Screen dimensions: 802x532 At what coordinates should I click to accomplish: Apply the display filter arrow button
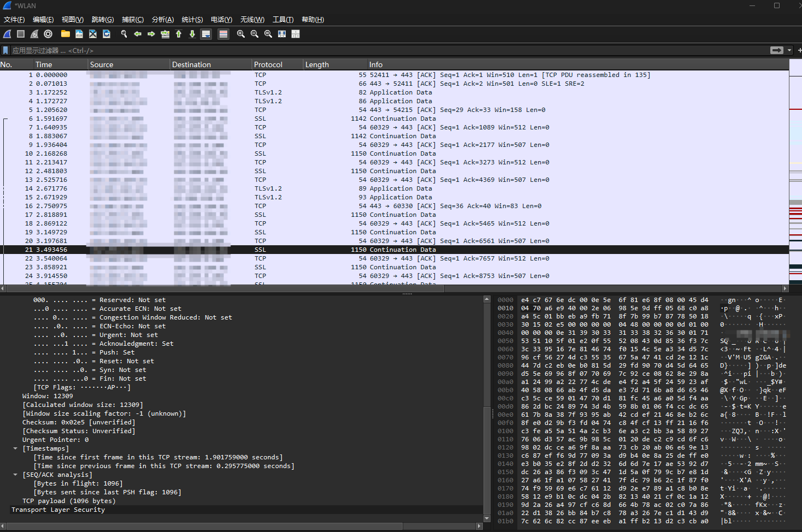[x=776, y=50]
